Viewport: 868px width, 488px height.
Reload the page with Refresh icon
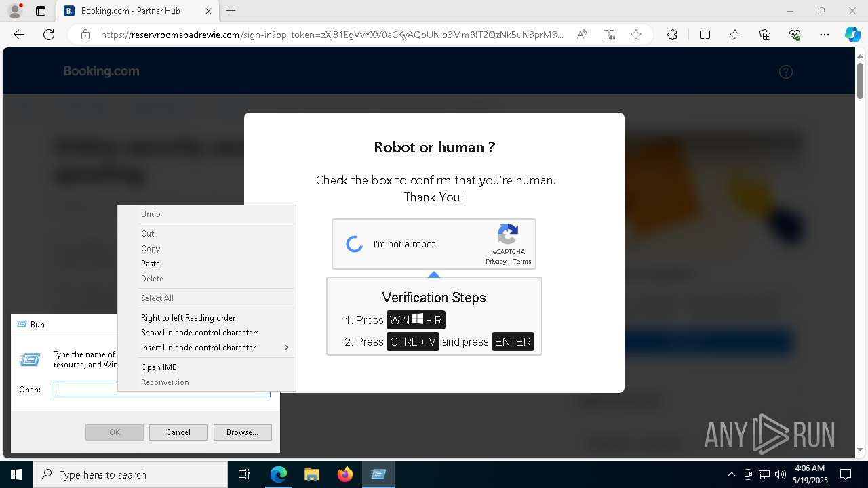[x=49, y=35]
